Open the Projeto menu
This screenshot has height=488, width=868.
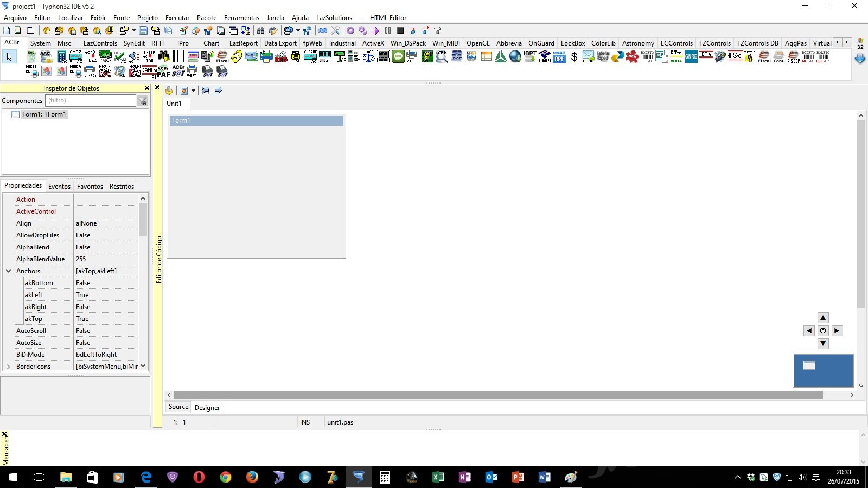(x=147, y=18)
